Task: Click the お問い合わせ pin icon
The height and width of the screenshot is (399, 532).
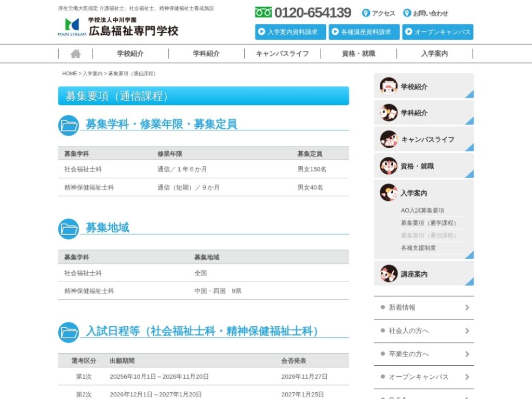Action: pos(407,13)
